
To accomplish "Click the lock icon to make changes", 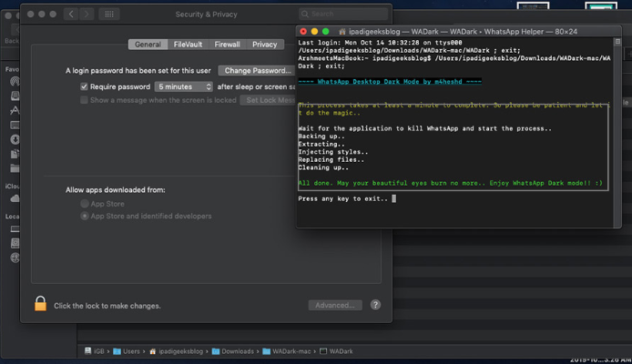I will click(40, 305).
